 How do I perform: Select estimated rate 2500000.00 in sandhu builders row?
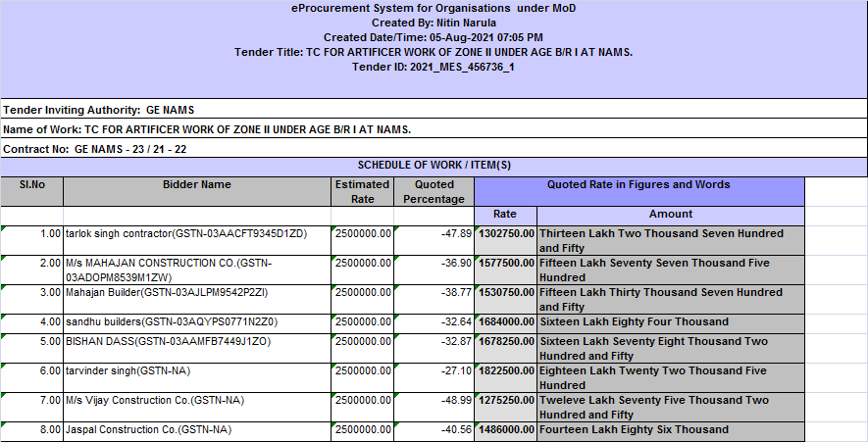(x=363, y=323)
